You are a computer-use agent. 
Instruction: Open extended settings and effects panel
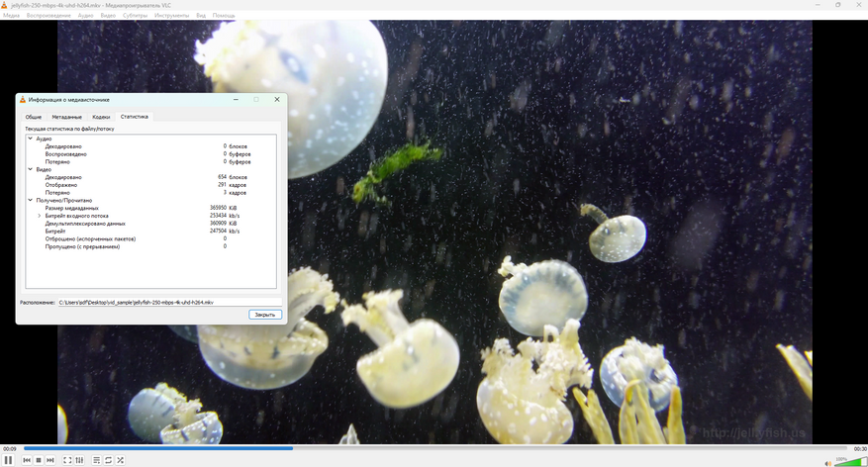pyautogui.click(x=80, y=460)
